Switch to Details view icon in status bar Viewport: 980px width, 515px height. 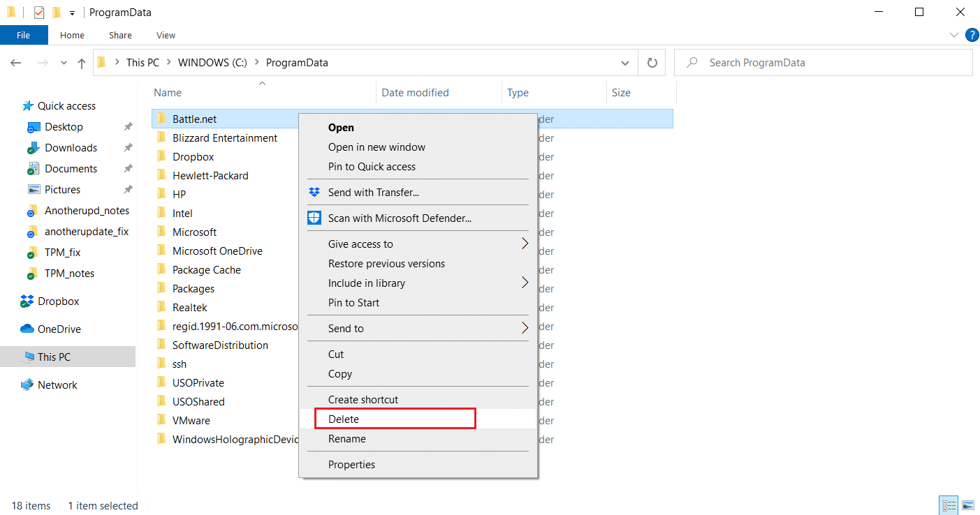point(949,505)
